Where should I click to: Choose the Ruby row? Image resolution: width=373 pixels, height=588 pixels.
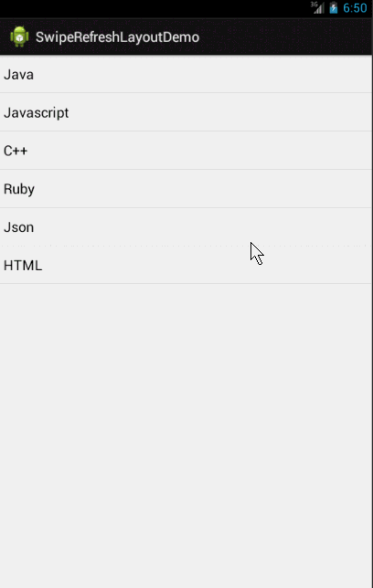point(186,189)
